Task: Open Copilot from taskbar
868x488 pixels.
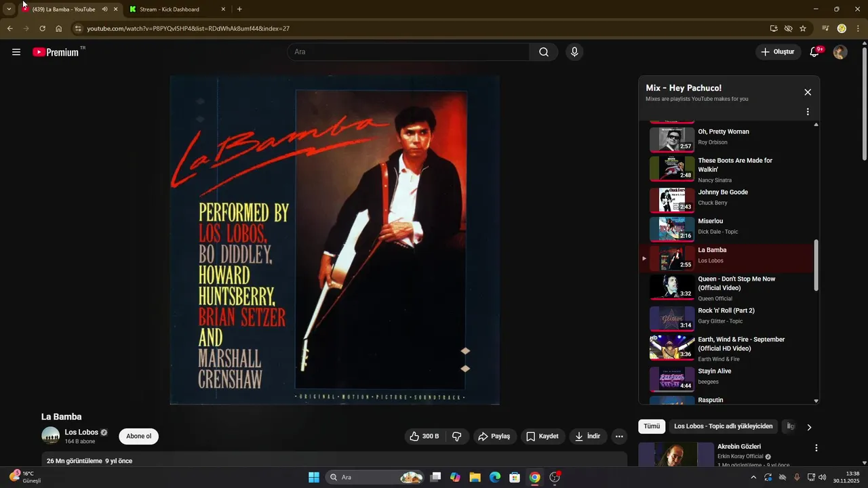Action: click(x=455, y=477)
